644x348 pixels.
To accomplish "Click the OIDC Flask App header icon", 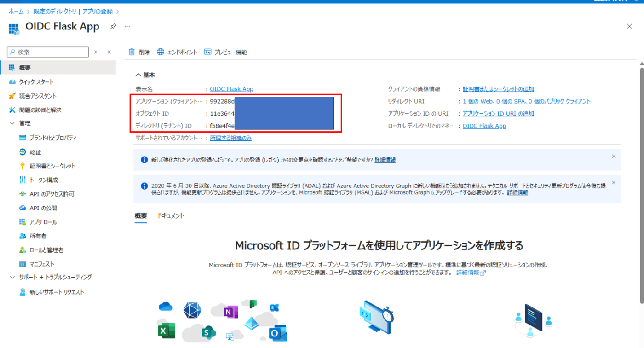I will (x=14, y=29).
